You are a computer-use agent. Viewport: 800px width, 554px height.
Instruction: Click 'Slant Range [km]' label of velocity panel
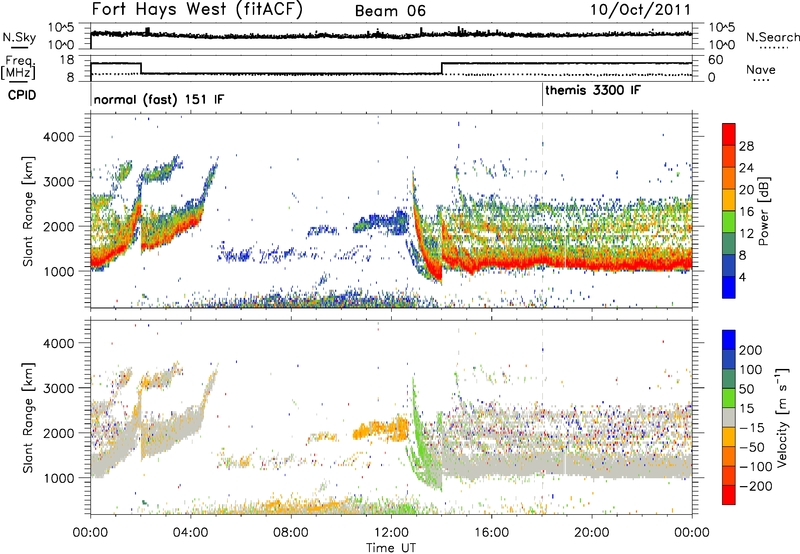point(28,417)
